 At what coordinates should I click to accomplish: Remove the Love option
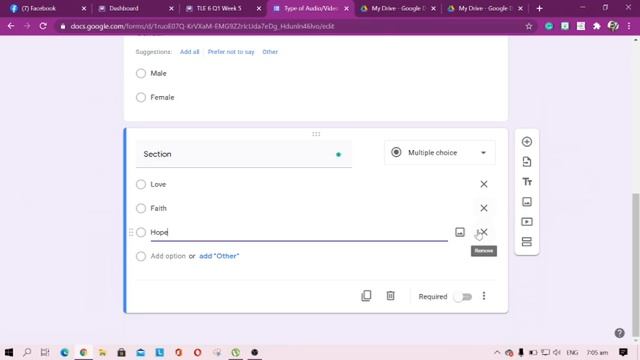pos(484,184)
